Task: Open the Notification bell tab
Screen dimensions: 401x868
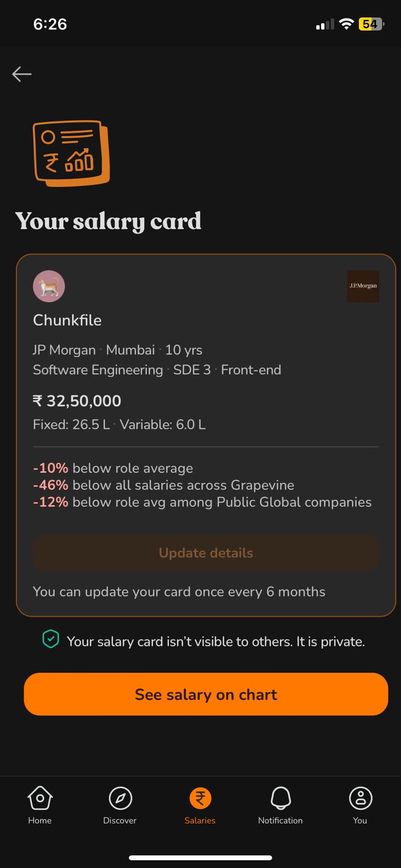Action: (280, 805)
